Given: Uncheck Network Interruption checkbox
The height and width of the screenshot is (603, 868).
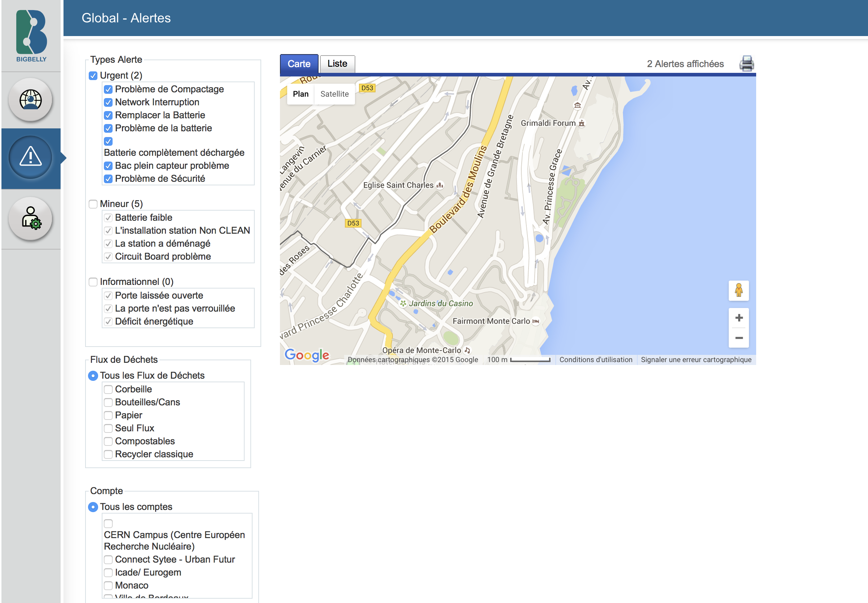Looking at the screenshot, I should pyautogui.click(x=109, y=102).
